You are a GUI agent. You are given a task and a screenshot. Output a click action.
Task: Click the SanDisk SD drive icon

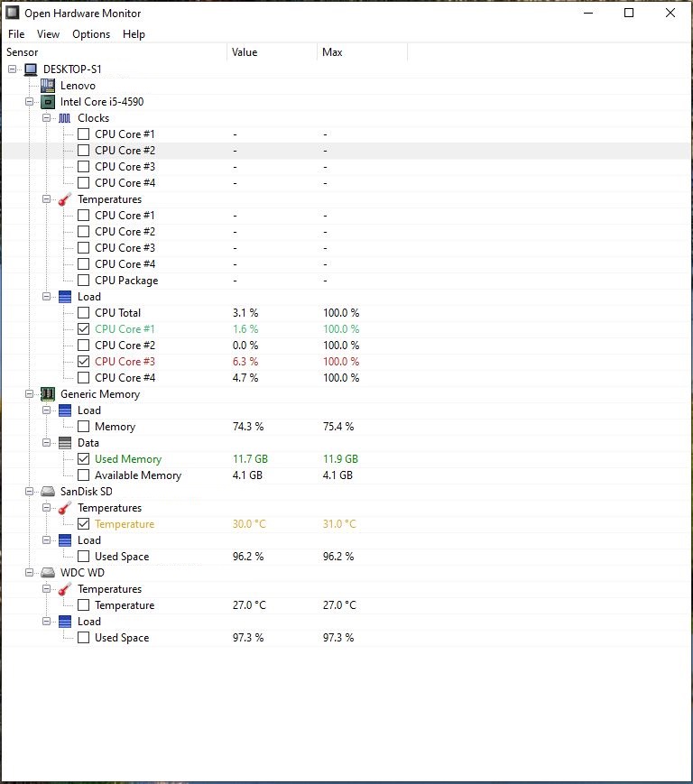coord(48,492)
